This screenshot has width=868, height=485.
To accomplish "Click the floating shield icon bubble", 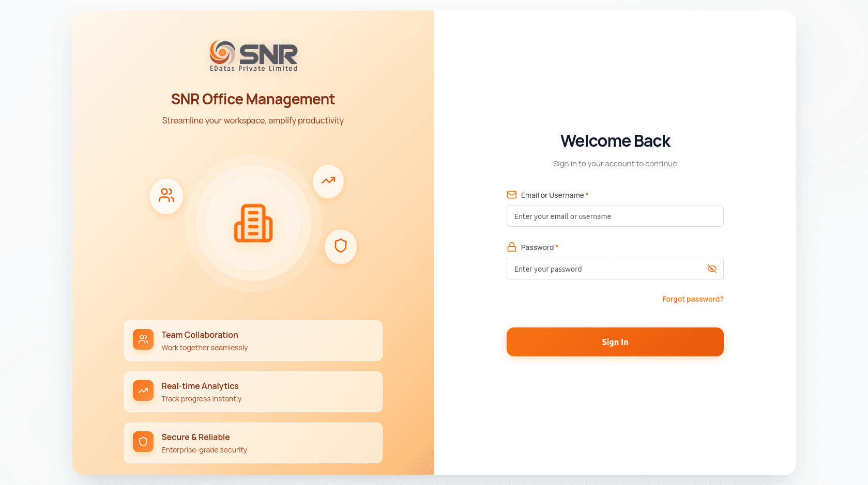I will point(341,246).
